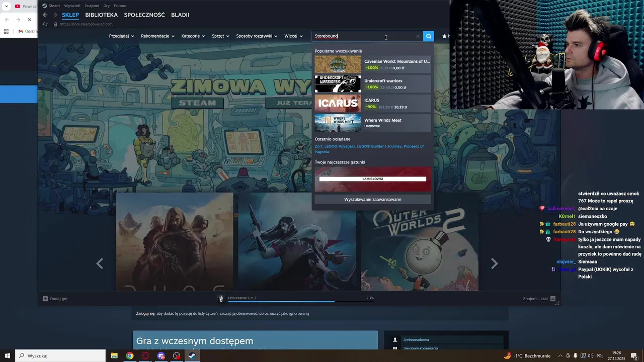Open the Discord taskbar icon
Screen dimensions: 644x362
coord(161,355)
